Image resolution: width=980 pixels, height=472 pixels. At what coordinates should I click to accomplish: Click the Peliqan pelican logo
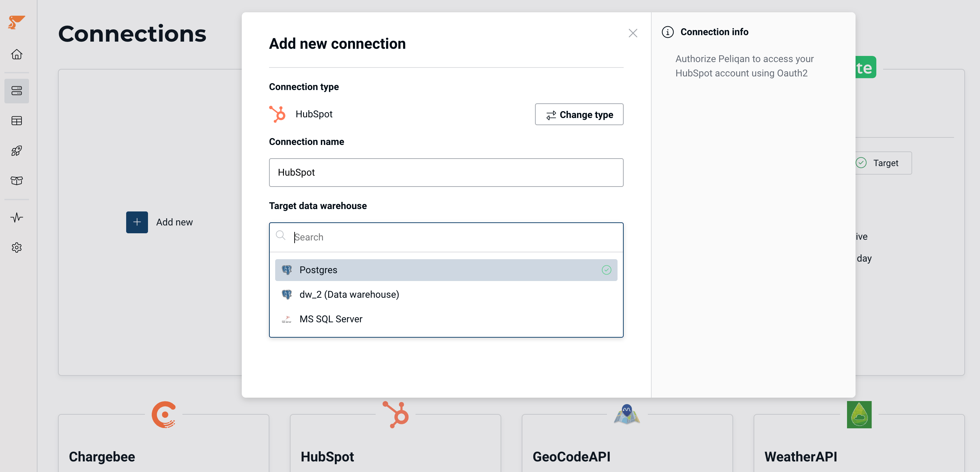coord(16,22)
